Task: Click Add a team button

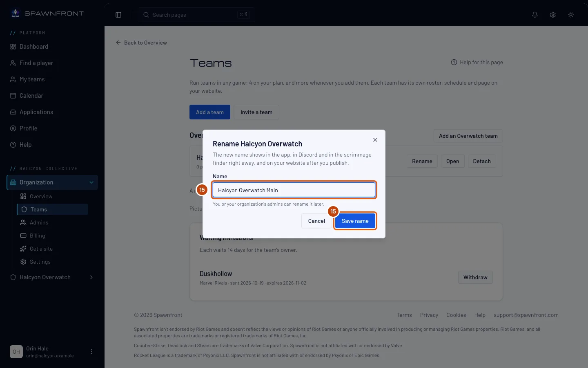Action: pyautogui.click(x=210, y=112)
